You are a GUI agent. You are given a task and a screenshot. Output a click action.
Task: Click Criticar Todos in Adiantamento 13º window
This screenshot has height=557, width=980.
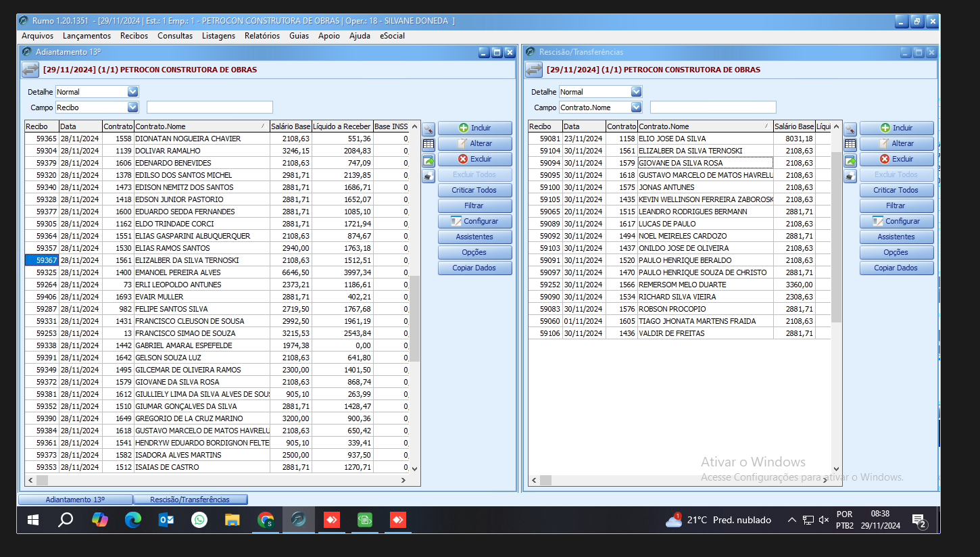474,190
